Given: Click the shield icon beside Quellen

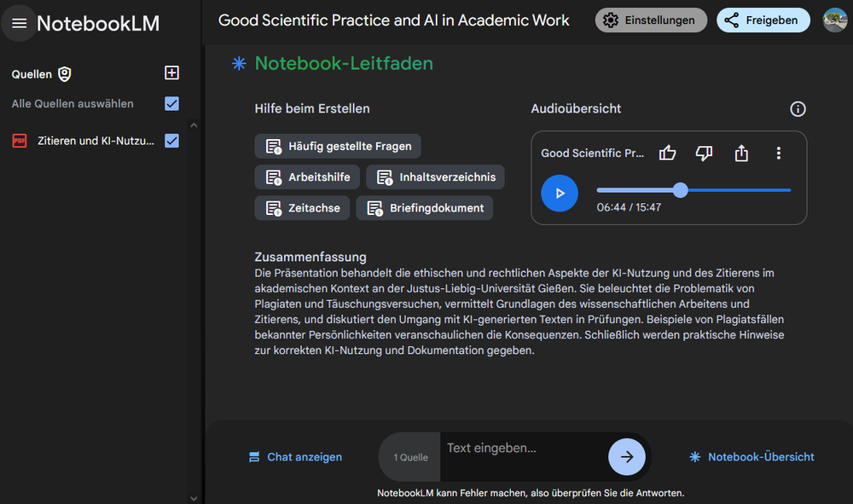Looking at the screenshot, I should (x=65, y=74).
